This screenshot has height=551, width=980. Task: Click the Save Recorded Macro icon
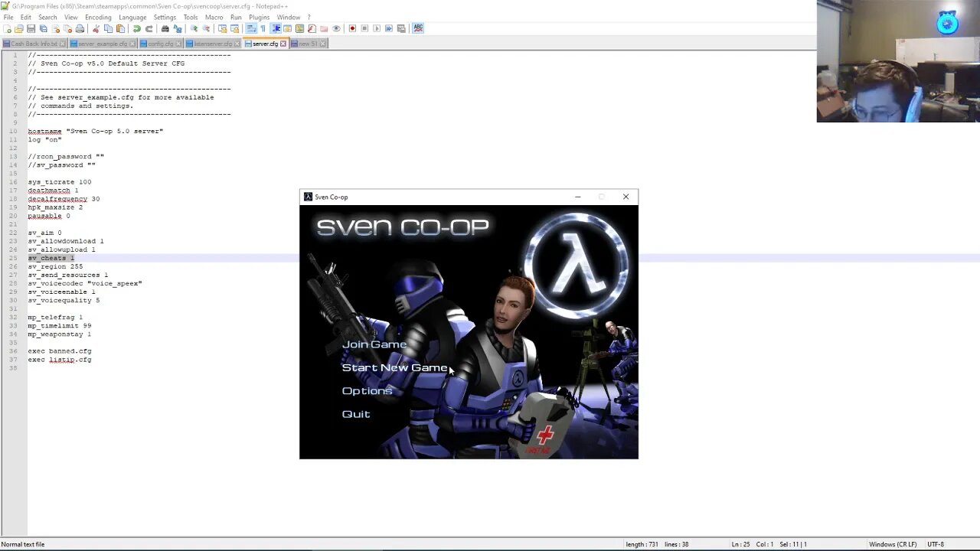(401, 28)
